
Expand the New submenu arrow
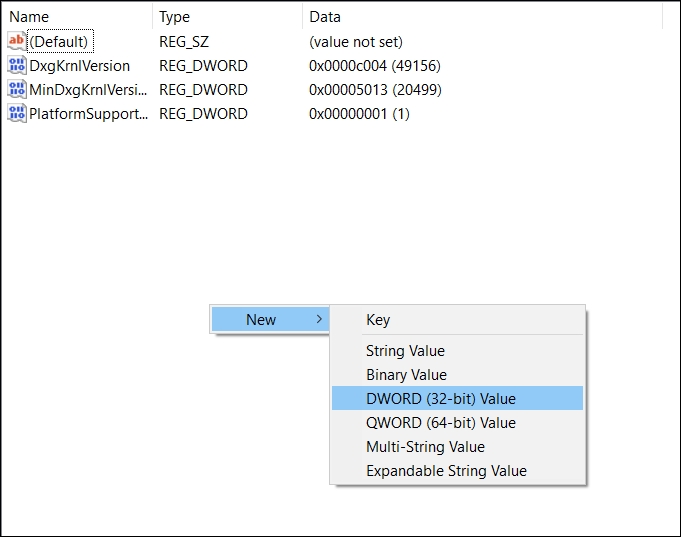point(318,319)
